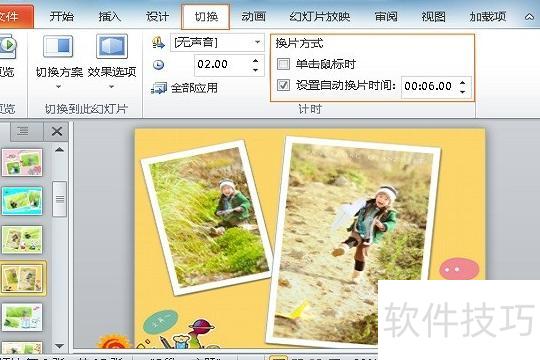
Task: Click the sound speaker icon
Action: click(x=158, y=43)
